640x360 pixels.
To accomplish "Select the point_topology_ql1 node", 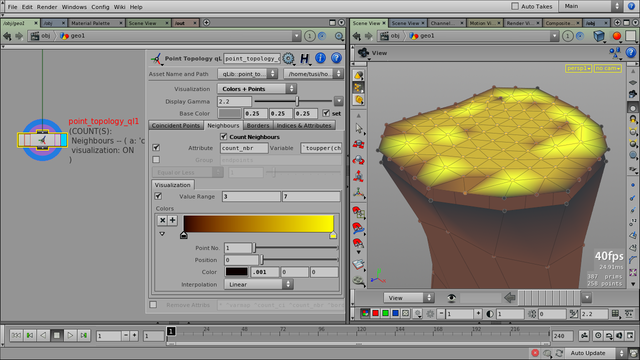I will (42, 140).
